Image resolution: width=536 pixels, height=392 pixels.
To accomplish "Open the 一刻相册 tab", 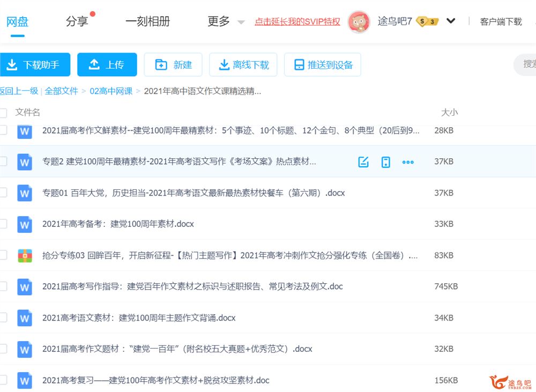I will tap(148, 21).
